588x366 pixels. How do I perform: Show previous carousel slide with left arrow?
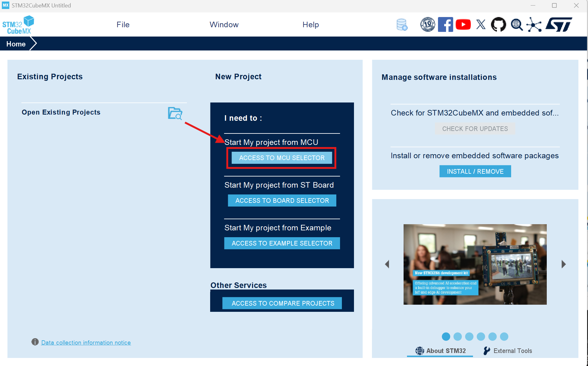point(387,264)
